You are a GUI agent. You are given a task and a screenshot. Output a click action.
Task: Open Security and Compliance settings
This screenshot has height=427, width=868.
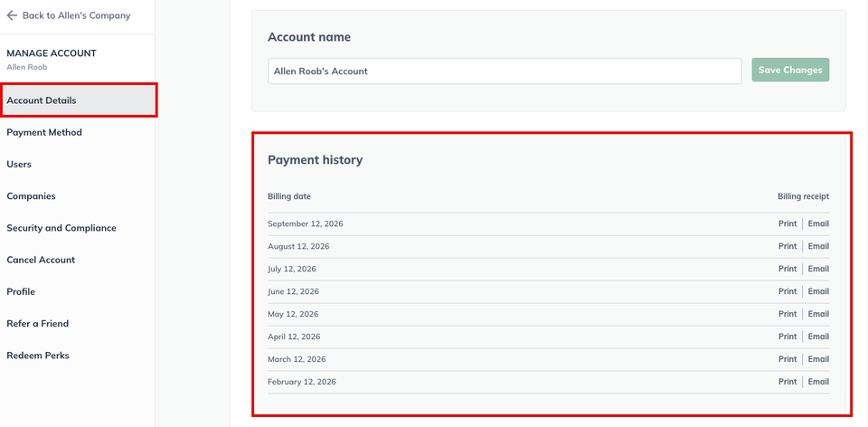coord(61,228)
